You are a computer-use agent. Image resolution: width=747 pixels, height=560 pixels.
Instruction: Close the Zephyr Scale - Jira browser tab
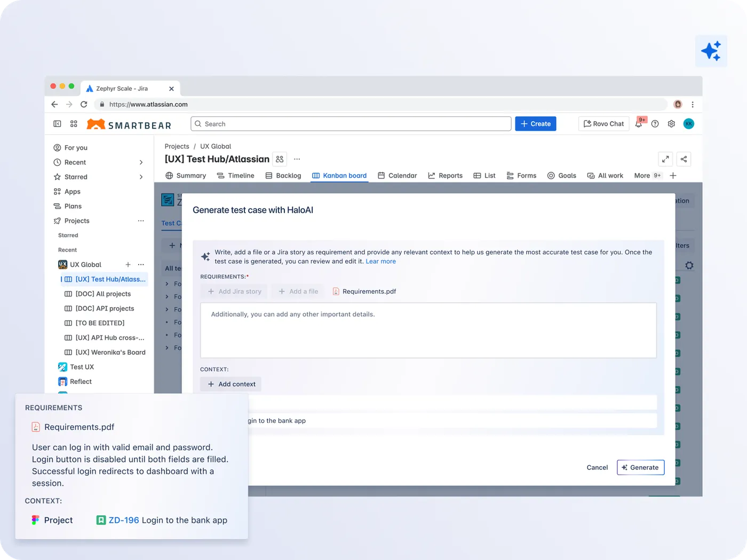171,89
